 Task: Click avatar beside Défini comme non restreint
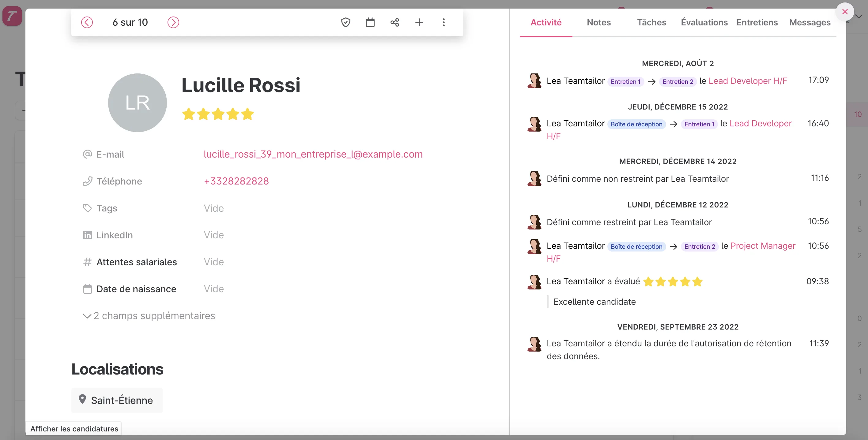[x=534, y=178]
